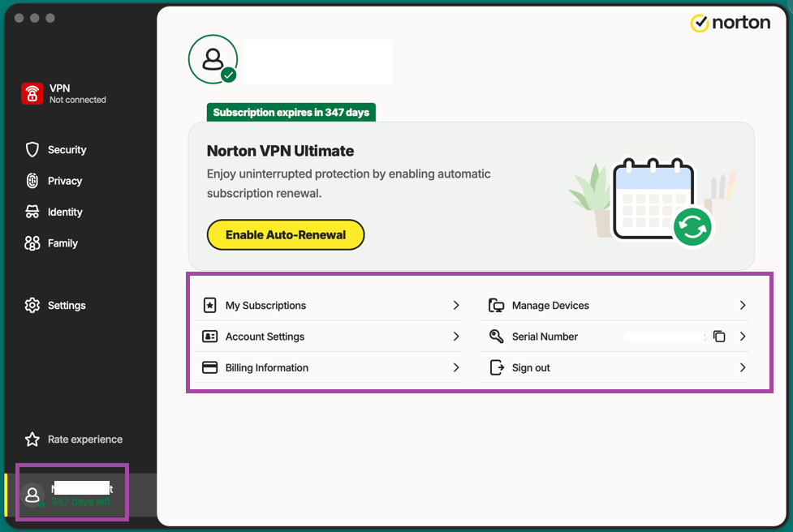The image size is (793, 532).
Task: Select Identity in the sidebar
Action: (x=65, y=212)
